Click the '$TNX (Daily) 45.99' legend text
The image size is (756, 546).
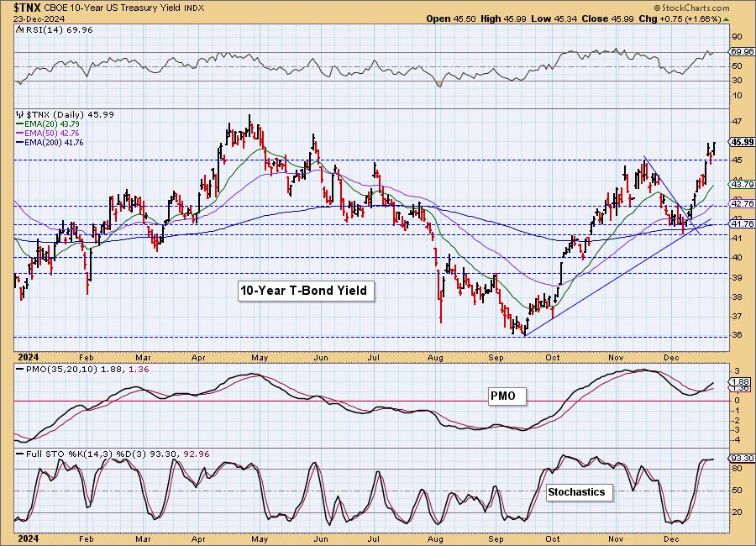coord(70,115)
